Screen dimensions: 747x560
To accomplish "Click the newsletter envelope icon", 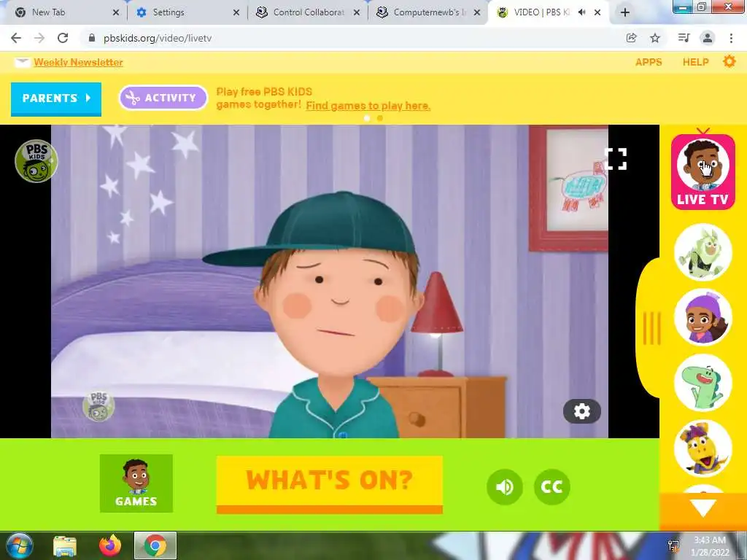I will 23,63.
